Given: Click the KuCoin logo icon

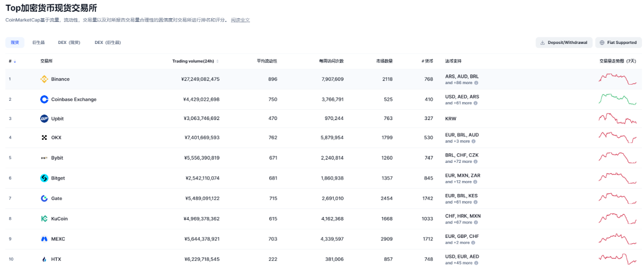Looking at the screenshot, I should (x=45, y=219).
